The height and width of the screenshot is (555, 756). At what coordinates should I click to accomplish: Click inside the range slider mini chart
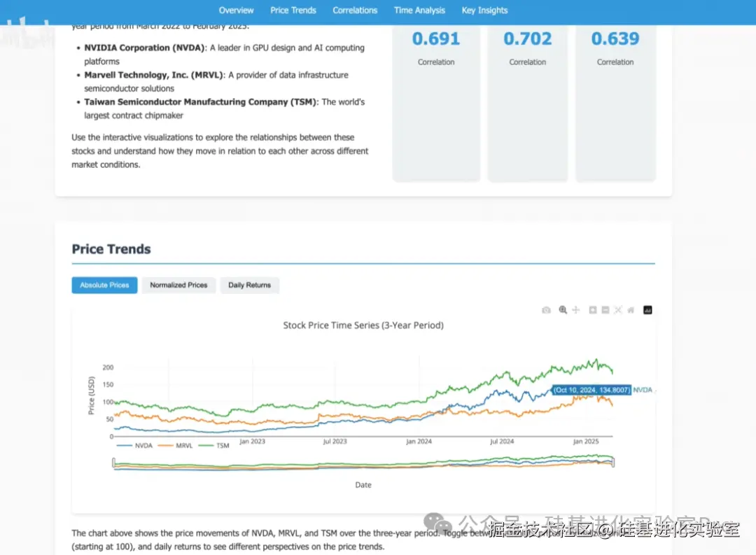point(363,463)
